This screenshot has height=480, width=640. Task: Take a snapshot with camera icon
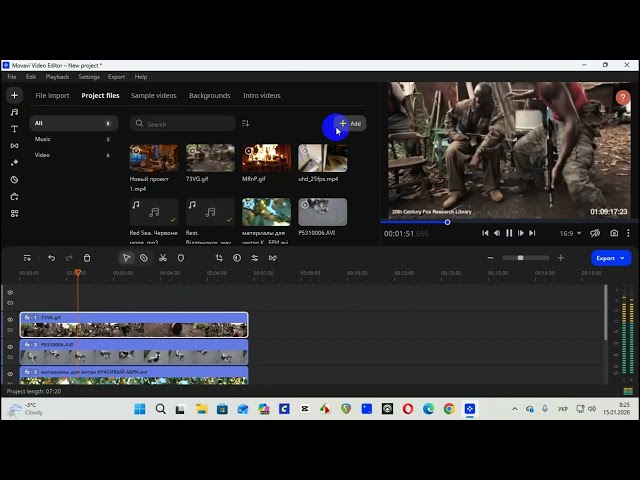[x=614, y=233]
